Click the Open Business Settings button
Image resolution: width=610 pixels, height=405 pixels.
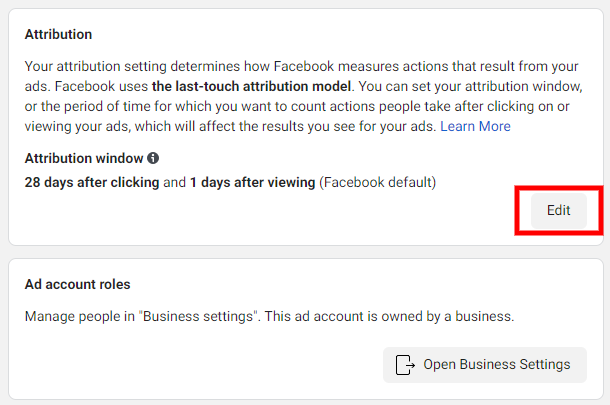pyautogui.click(x=484, y=364)
